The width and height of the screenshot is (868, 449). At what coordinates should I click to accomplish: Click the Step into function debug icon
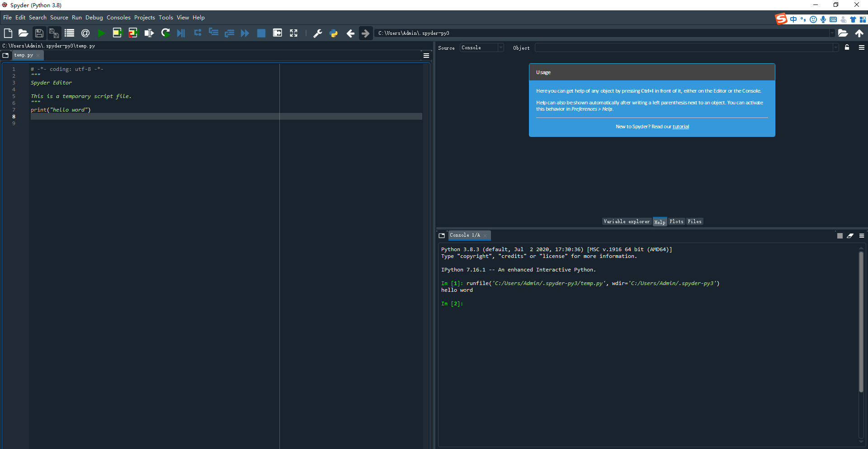pos(213,33)
